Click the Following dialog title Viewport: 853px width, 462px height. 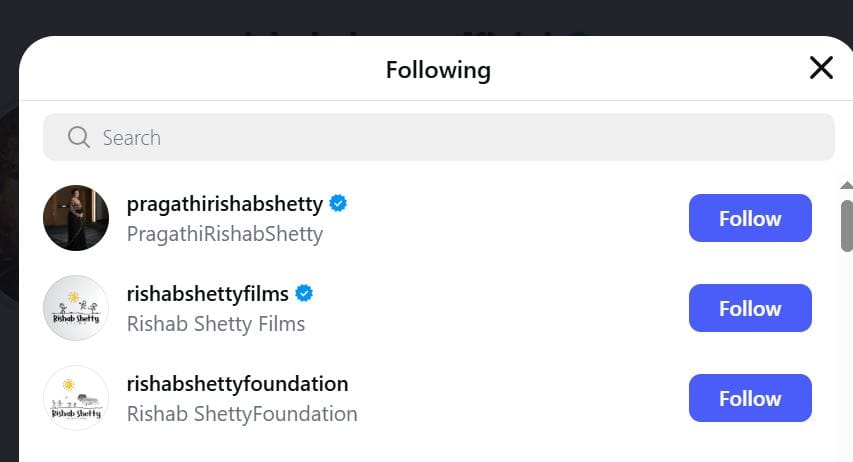coord(438,70)
